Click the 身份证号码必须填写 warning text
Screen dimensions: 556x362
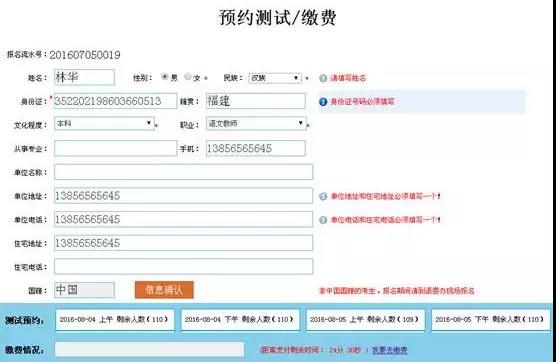click(x=362, y=102)
